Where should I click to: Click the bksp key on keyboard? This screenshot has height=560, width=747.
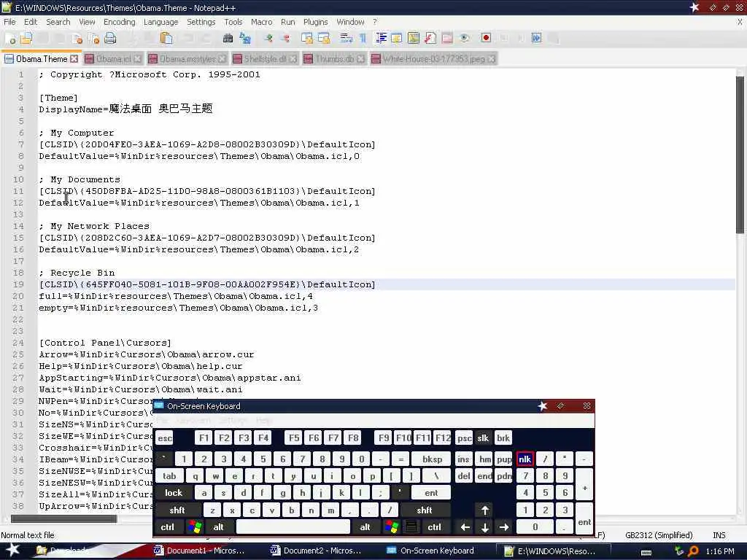(x=433, y=459)
